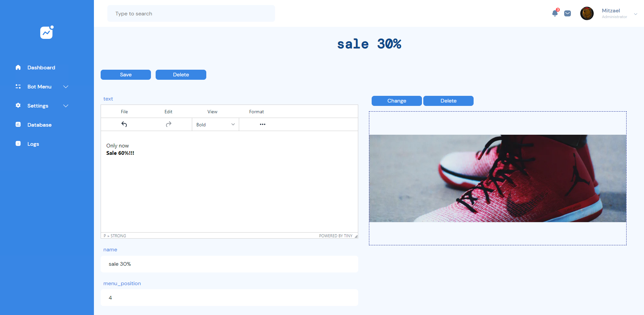The width and height of the screenshot is (644, 315).
Task: Go to Database in the sidebar
Action: click(x=39, y=125)
